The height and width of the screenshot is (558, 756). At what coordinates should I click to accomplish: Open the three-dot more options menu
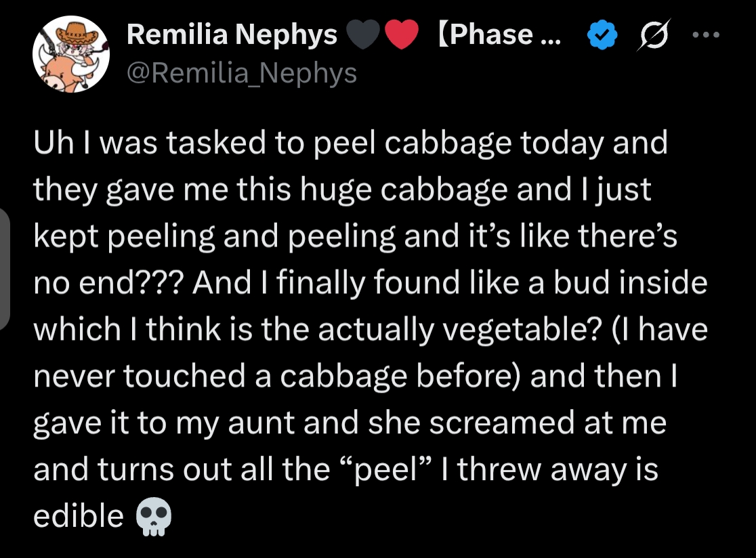706,35
